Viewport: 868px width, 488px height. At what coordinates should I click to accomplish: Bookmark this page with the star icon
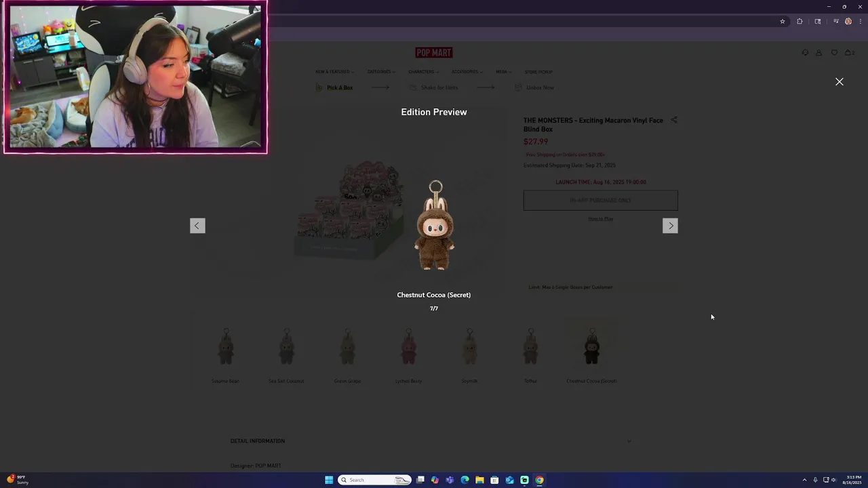[x=782, y=21]
